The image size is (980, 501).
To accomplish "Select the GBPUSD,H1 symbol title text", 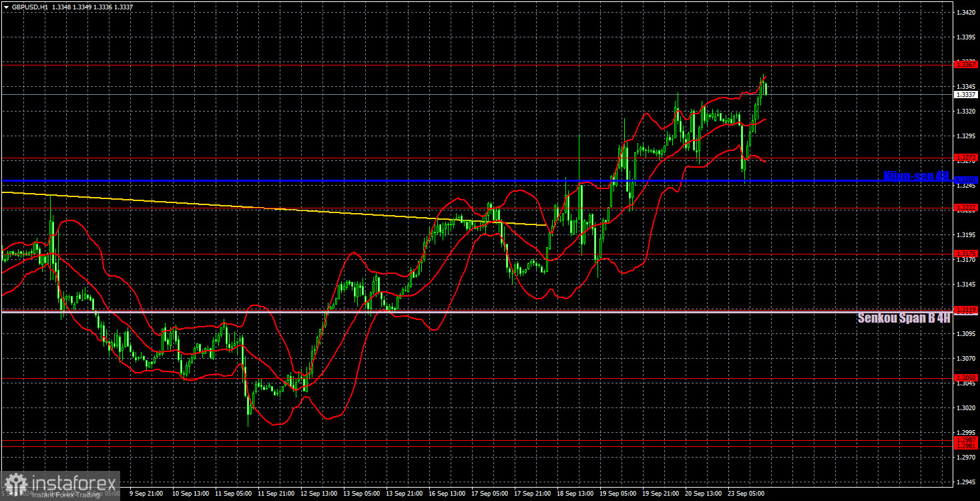I will [29, 6].
